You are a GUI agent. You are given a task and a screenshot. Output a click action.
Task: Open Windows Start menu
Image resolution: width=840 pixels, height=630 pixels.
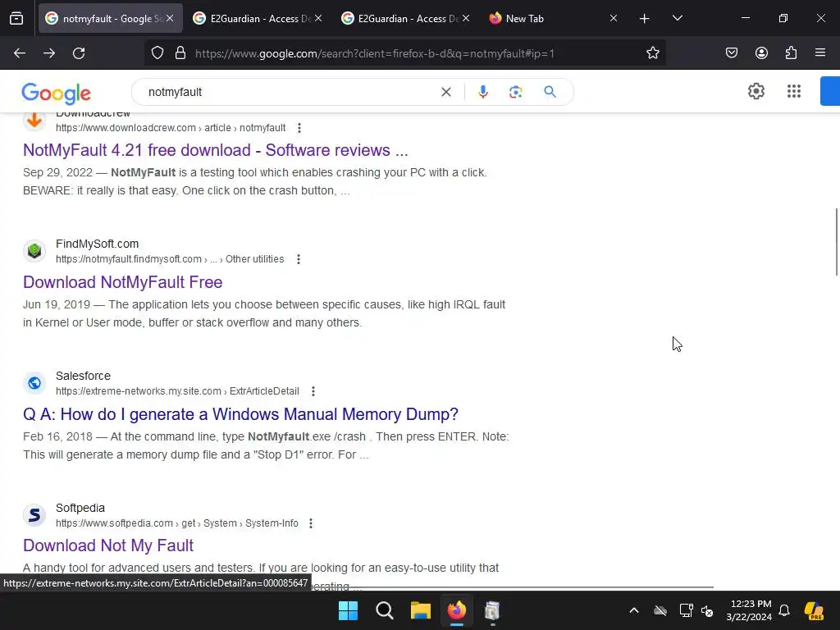(x=348, y=610)
